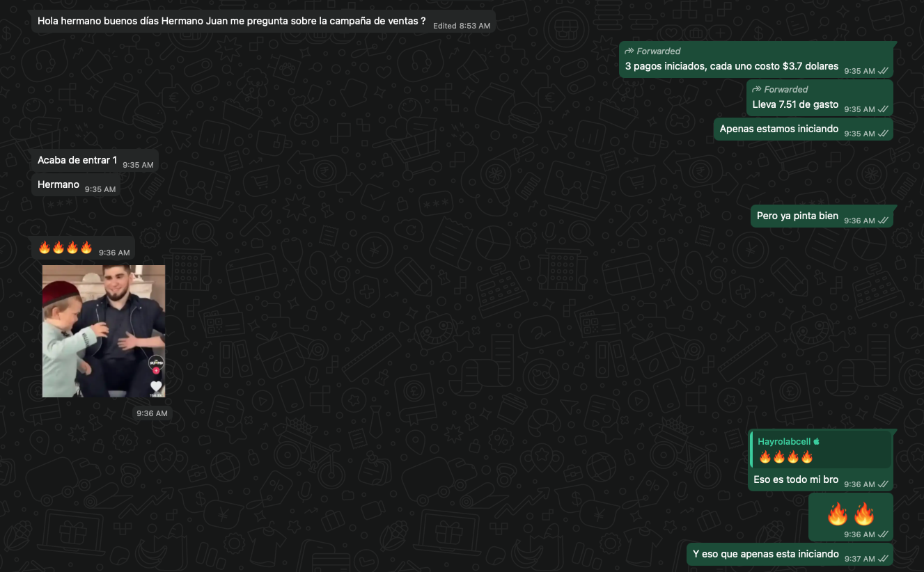
Task: Click the read receipt on 'Apenas estamos iniciando'
Action: click(x=883, y=134)
